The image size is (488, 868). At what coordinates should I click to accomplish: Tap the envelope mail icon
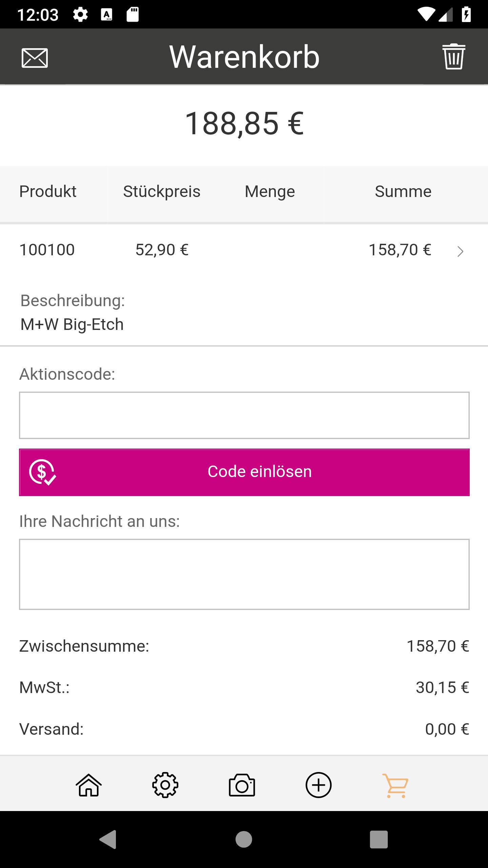pos(35,58)
